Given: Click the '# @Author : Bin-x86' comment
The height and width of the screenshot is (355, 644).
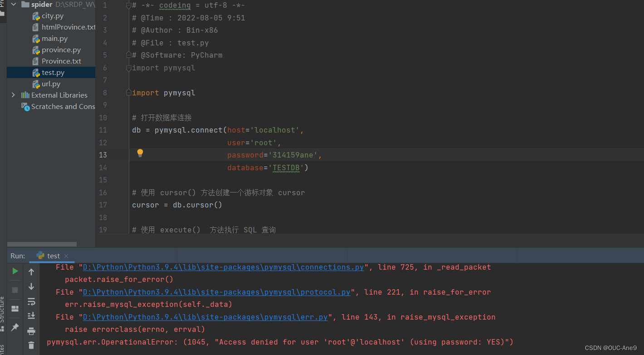Looking at the screenshot, I should click(x=175, y=30).
